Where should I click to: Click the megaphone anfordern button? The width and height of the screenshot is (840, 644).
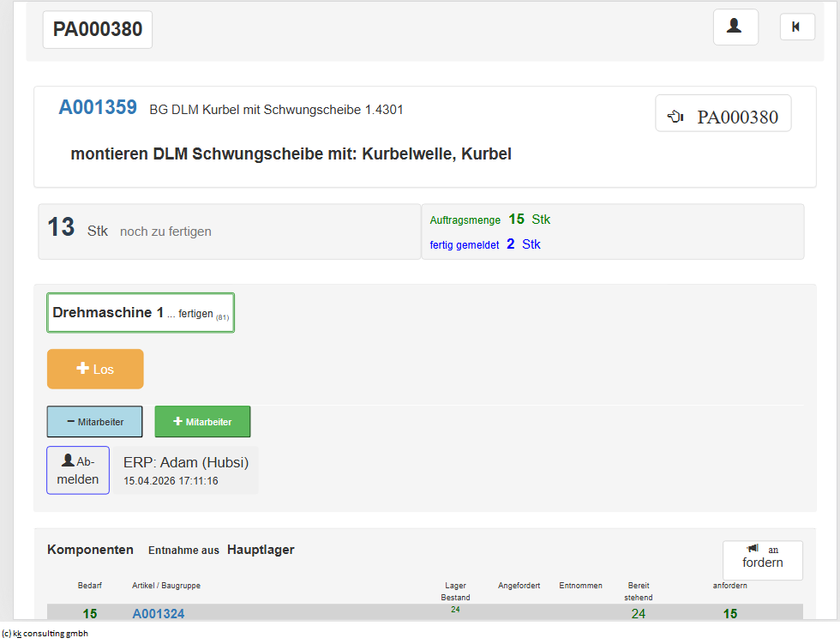pyautogui.click(x=762, y=560)
